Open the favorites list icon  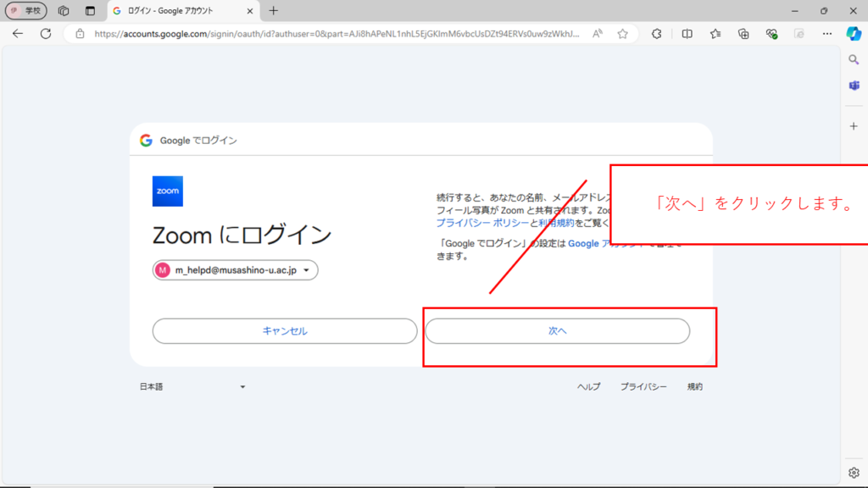coord(715,34)
